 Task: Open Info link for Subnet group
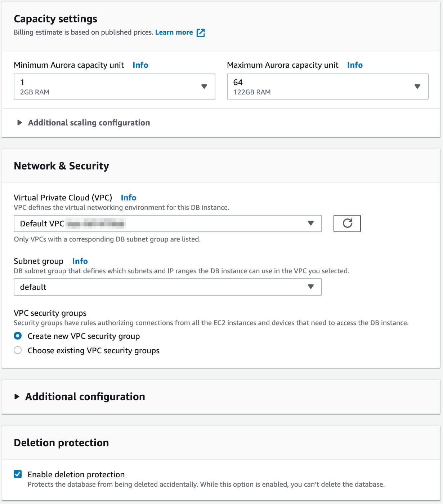[80, 261]
